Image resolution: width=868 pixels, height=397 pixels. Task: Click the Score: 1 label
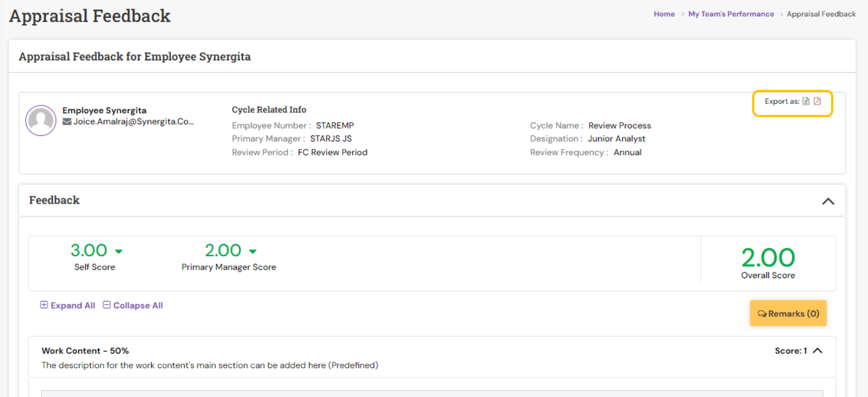point(791,351)
